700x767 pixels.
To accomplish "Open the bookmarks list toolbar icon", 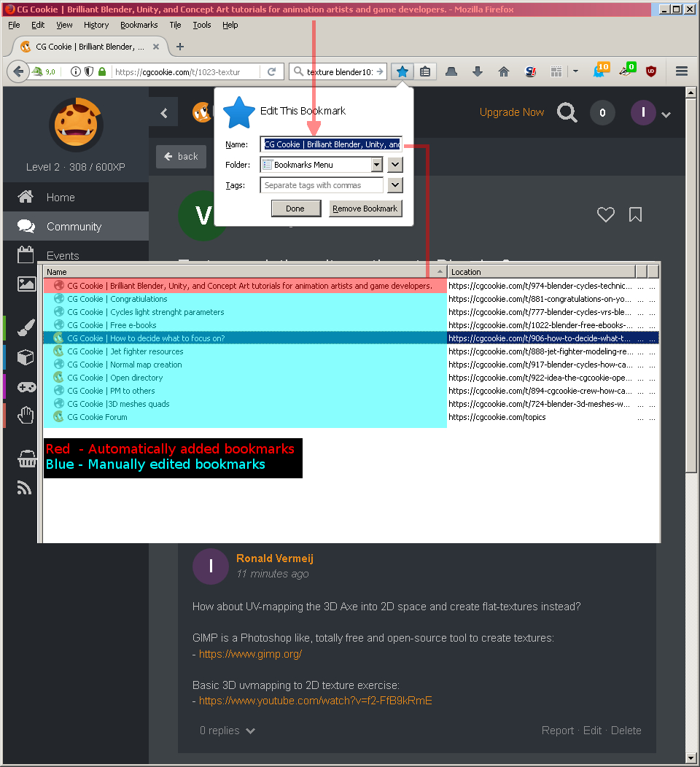I will pyautogui.click(x=426, y=72).
